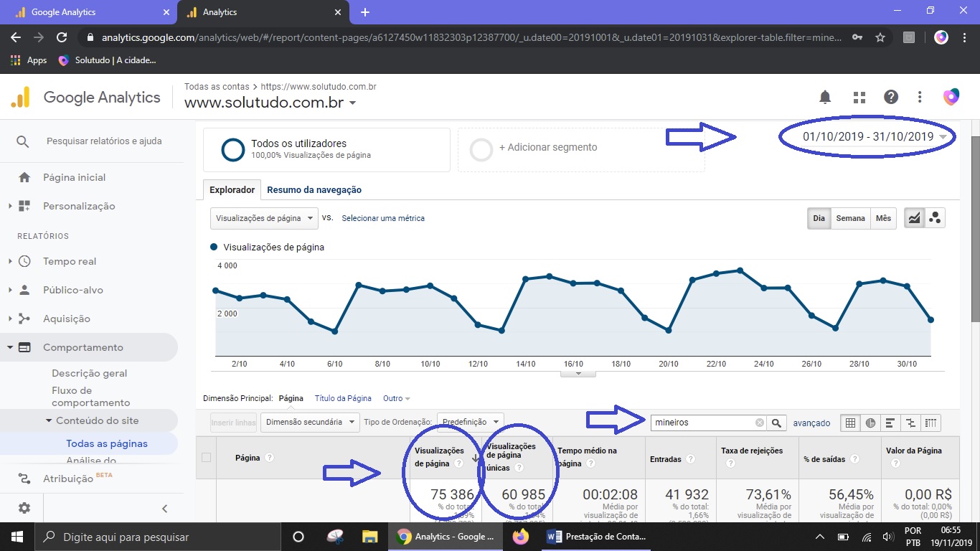Switch the table to pie chart view
The image size is (980, 551).
pos(870,423)
